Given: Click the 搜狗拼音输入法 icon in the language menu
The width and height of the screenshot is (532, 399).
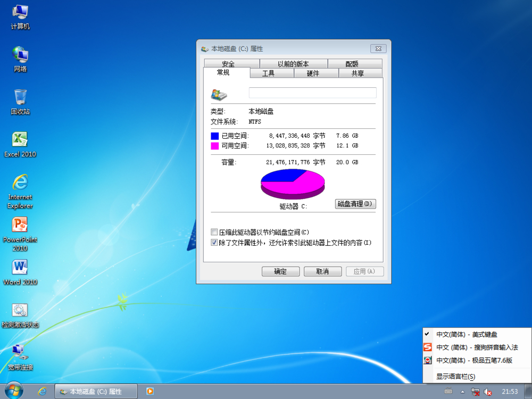Looking at the screenshot, I should click(428, 347).
